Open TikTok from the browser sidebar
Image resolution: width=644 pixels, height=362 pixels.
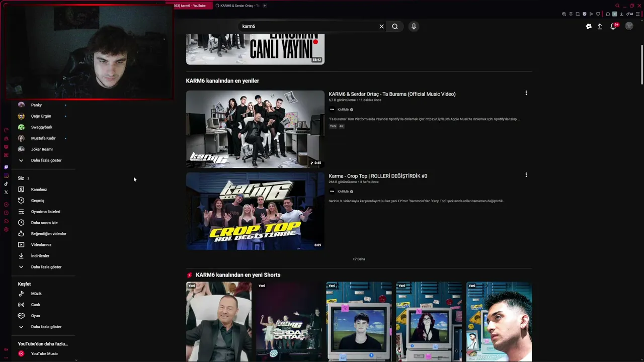point(6,184)
